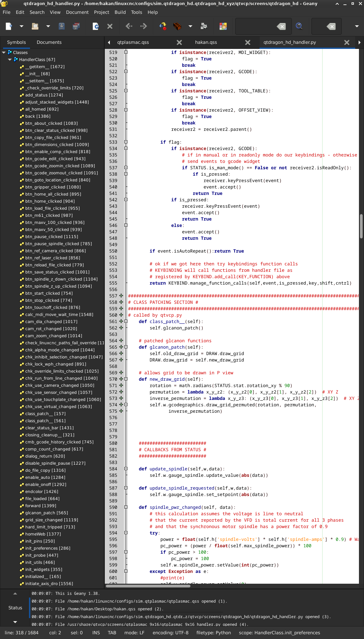Open the File menu

(6, 12)
